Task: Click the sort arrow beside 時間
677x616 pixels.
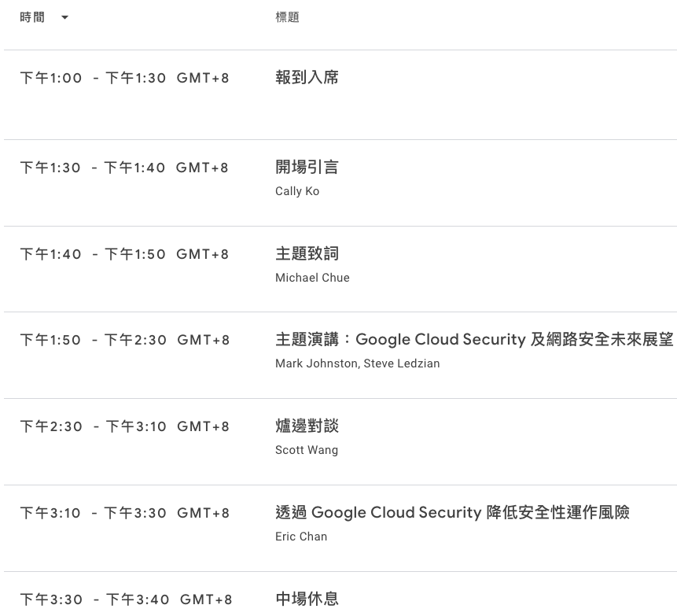Action: coord(64,18)
